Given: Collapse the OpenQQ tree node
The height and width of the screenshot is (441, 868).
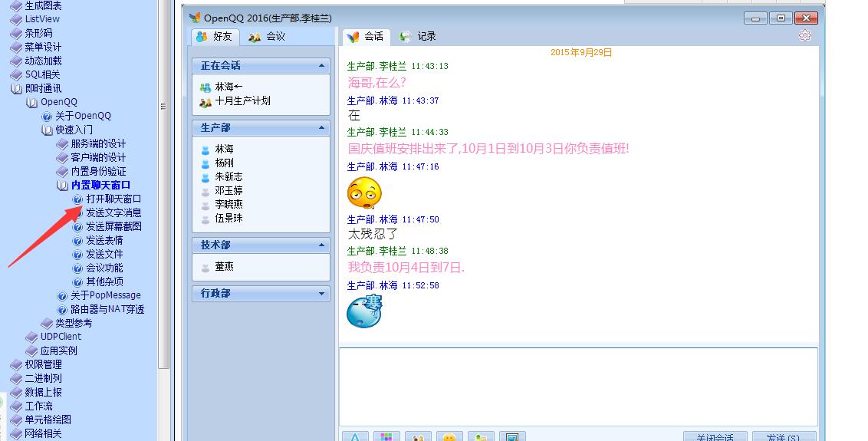Looking at the screenshot, I should [x=32, y=103].
